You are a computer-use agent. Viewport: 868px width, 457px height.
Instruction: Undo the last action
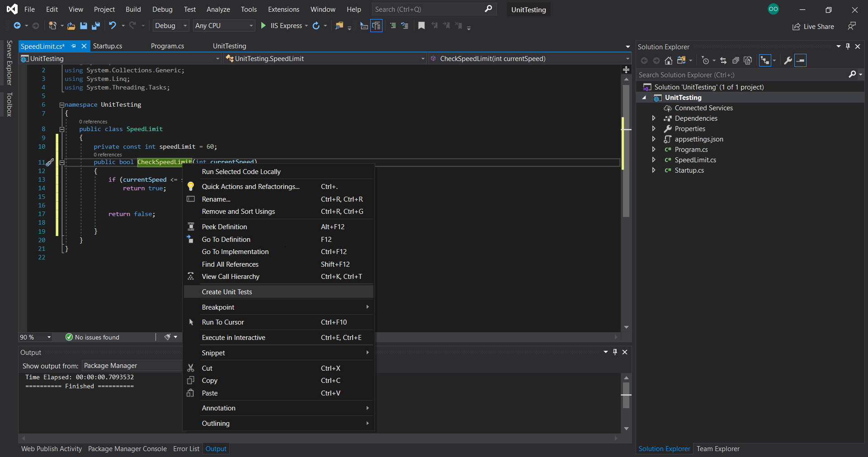click(113, 26)
